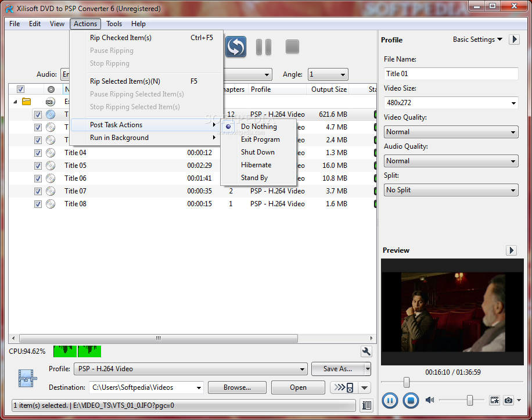Select Shut Down post task action
This screenshot has height=420, width=532.
(x=258, y=152)
